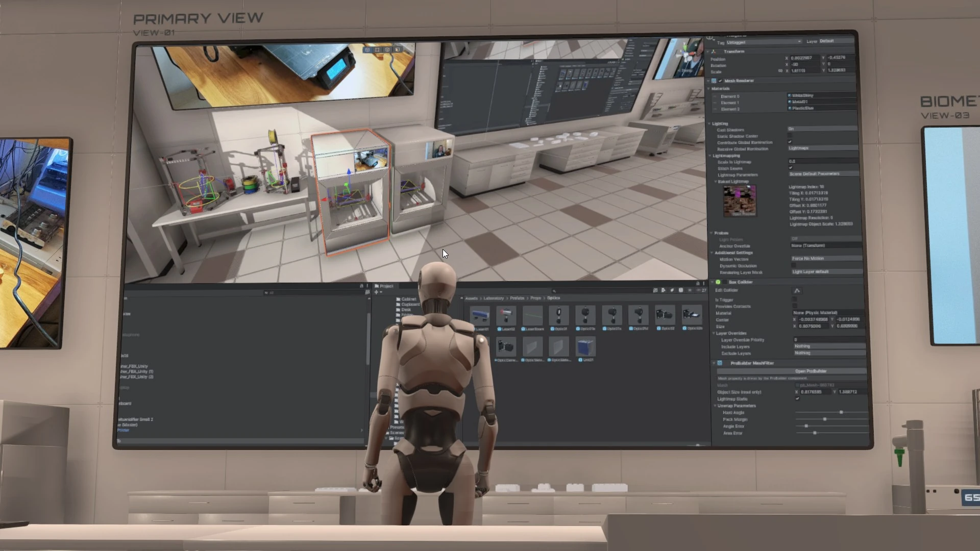Click the object picker icon next to Metal01 material
This screenshot has height=551, width=980.
[789, 102]
